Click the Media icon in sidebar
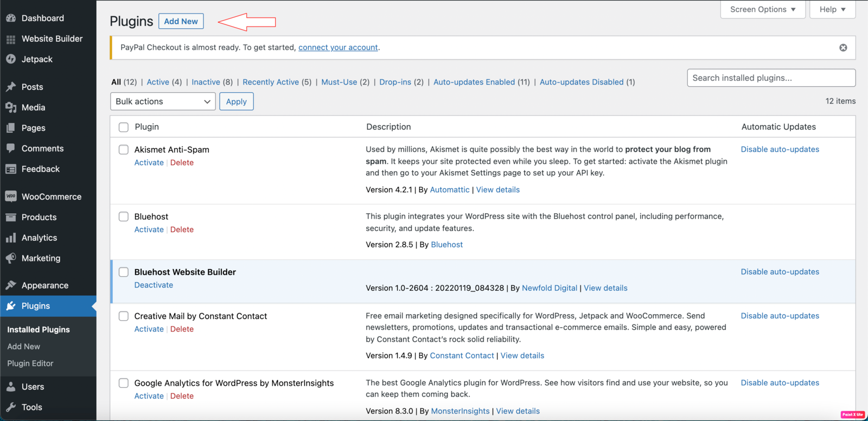 click(x=11, y=107)
